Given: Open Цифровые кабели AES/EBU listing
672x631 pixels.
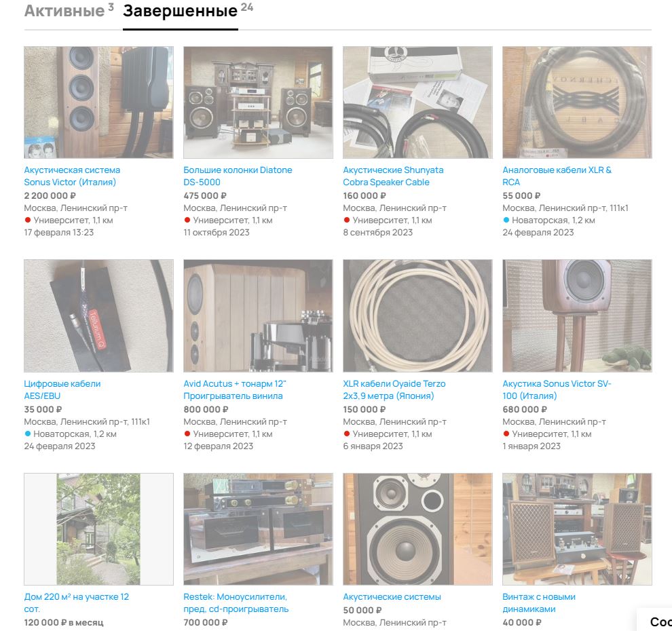Looking at the screenshot, I should pyautogui.click(x=62, y=390).
